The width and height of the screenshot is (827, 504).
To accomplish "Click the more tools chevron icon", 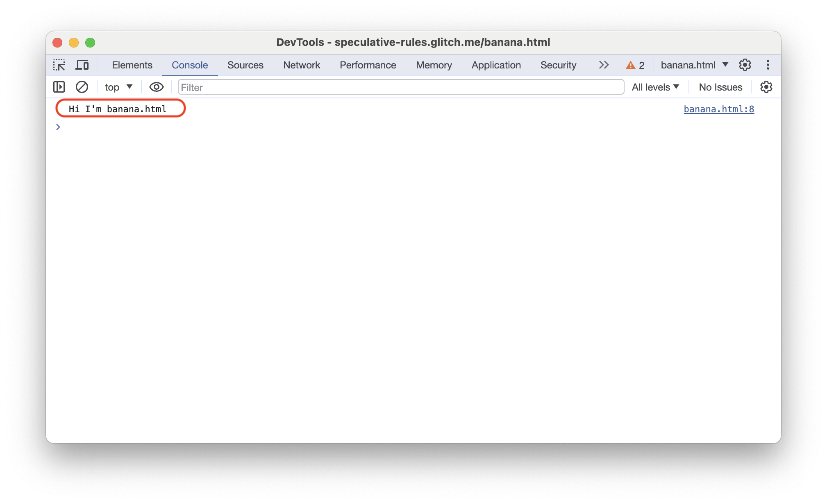I will (x=604, y=65).
